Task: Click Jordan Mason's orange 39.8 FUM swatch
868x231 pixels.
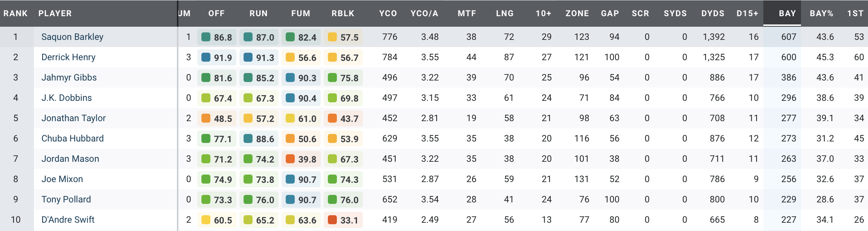Action: 290,159
